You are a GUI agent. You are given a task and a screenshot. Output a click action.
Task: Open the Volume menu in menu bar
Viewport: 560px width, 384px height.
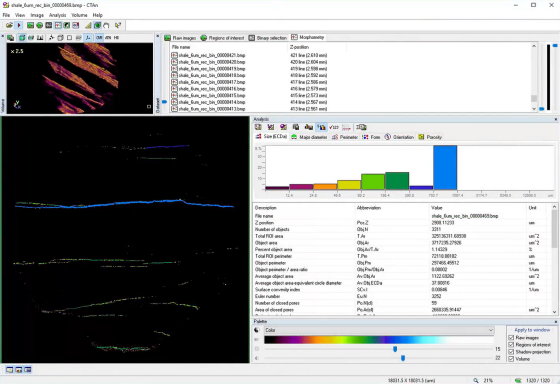click(79, 15)
